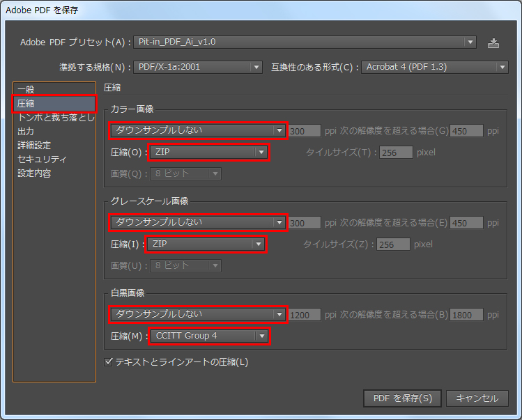Image resolution: width=522 pixels, height=420 pixels.
Task: Open the 詳細設定 category
Action: tap(34, 146)
